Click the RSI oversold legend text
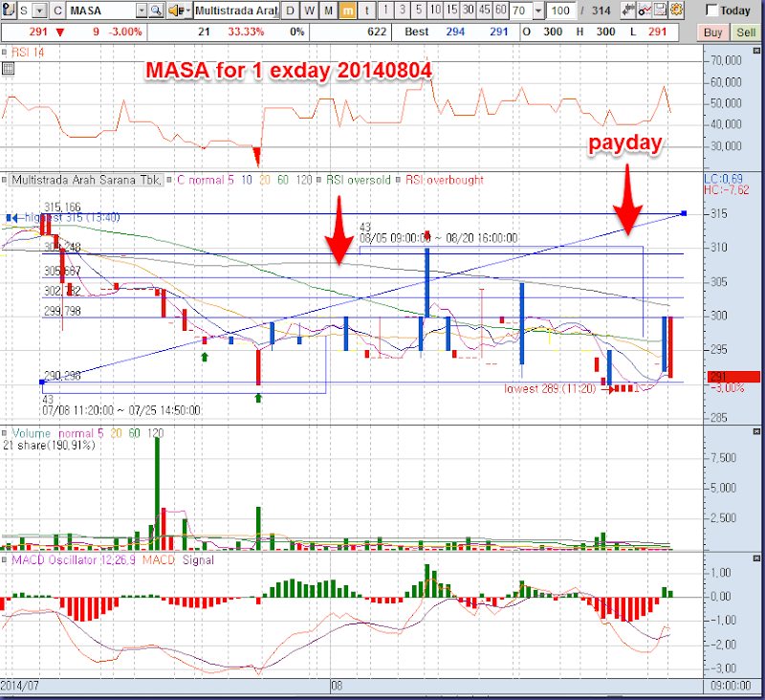This screenshot has height=700, width=765. [x=358, y=180]
